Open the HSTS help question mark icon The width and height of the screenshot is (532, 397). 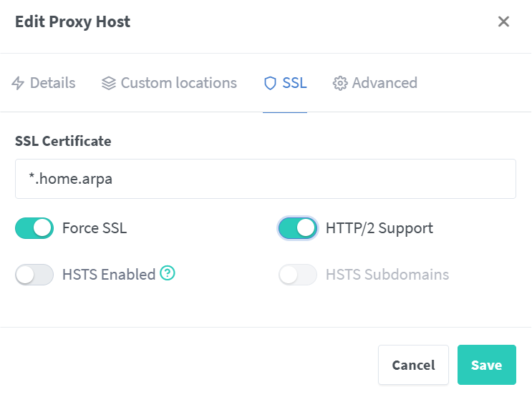pos(168,273)
